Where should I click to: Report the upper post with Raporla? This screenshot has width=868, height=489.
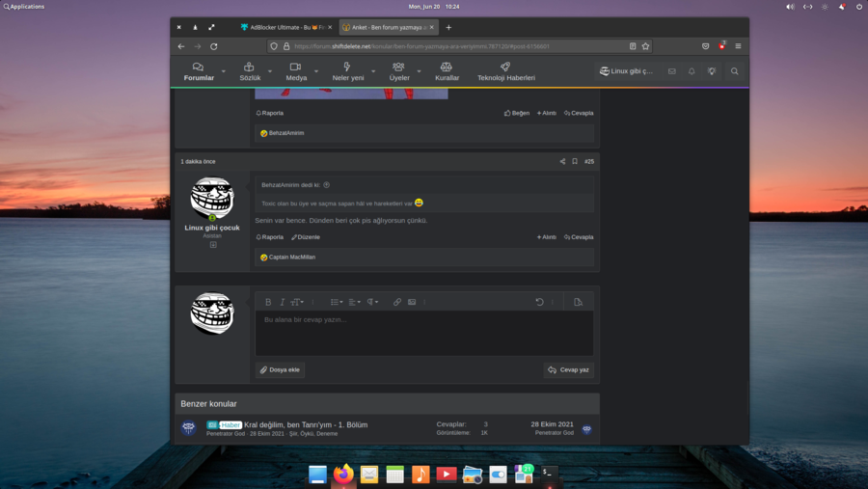coord(270,113)
